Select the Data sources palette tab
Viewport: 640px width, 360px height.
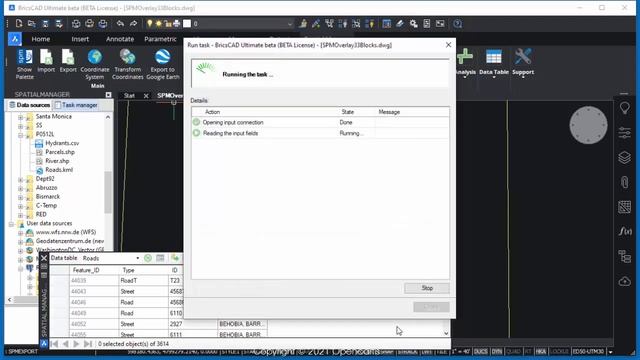point(29,105)
